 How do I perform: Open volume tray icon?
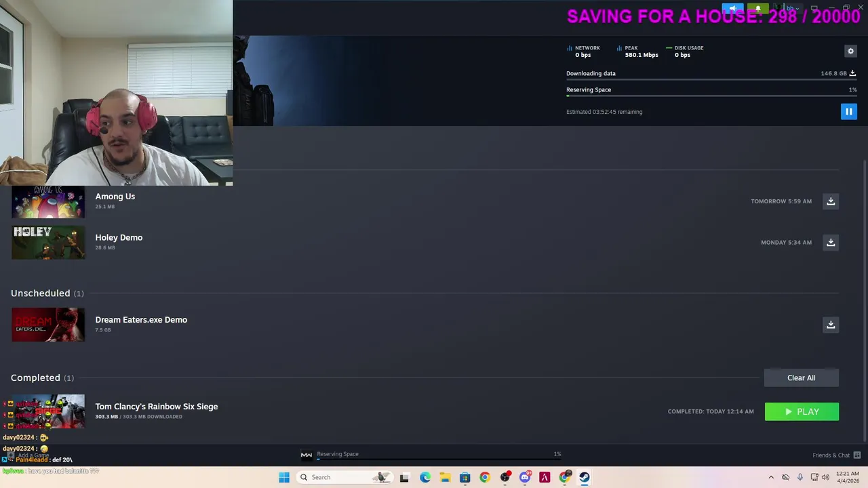coord(825,477)
